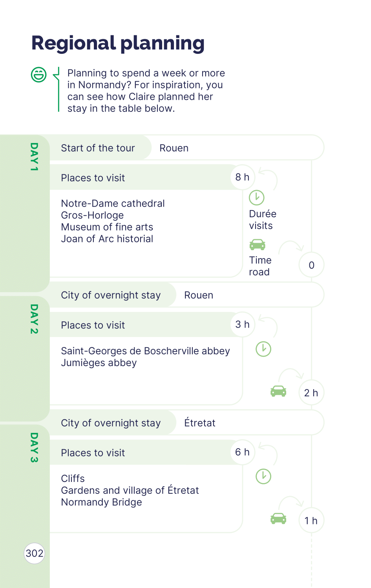
Task: Click the 8 h visit duration badge
Action: pos(242,177)
